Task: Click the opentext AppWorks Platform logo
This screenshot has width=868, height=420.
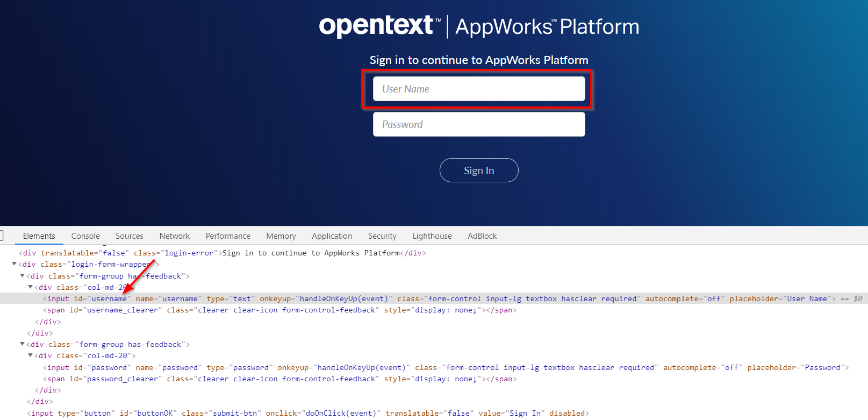Action: click(478, 26)
